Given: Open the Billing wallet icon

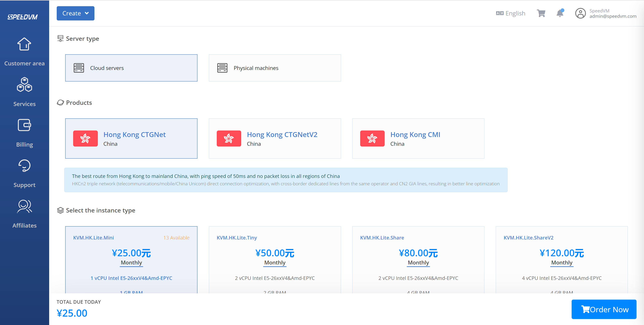Looking at the screenshot, I should pyautogui.click(x=24, y=125).
